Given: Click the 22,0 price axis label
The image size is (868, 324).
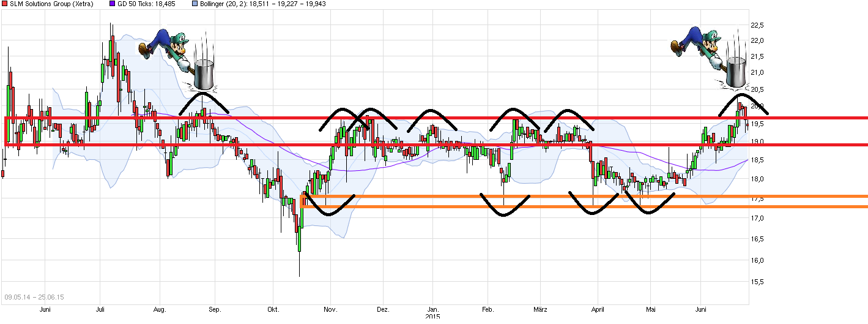Looking at the screenshot, I should [757, 41].
